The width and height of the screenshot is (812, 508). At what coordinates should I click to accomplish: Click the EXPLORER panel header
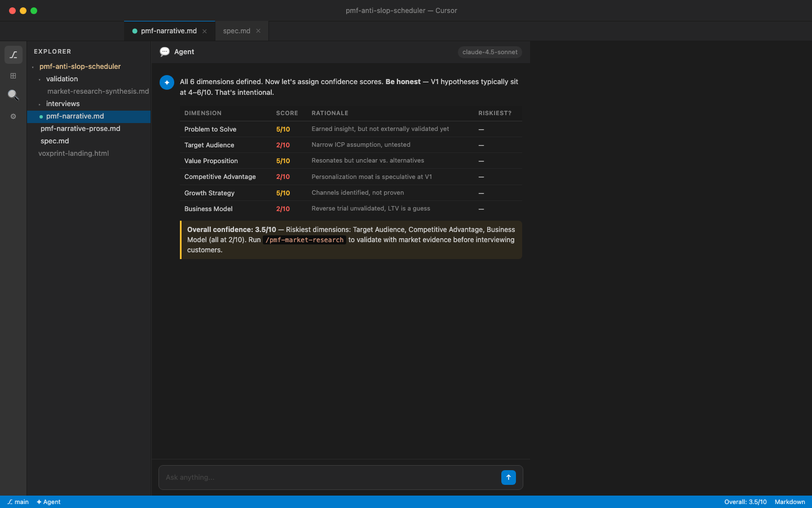click(52, 51)
